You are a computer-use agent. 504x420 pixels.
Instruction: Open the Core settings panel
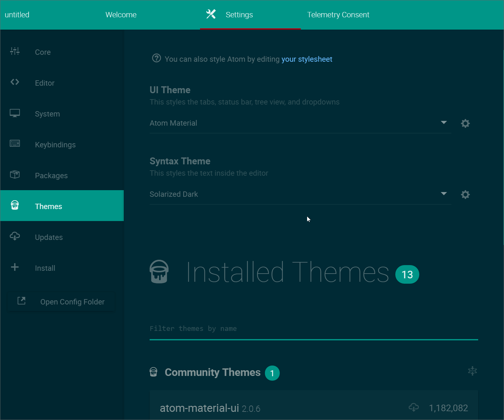click(62, 52)
